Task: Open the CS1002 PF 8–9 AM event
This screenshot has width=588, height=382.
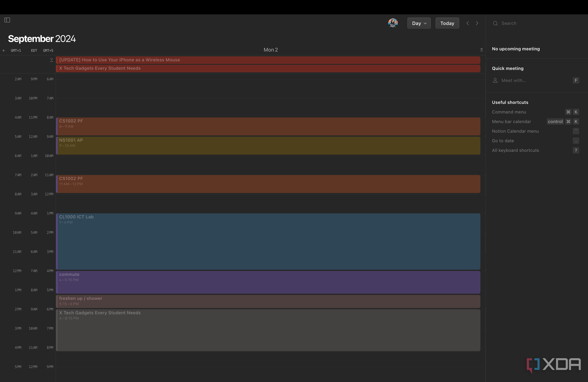Action: pyautogui.click(x=268, y=126)
